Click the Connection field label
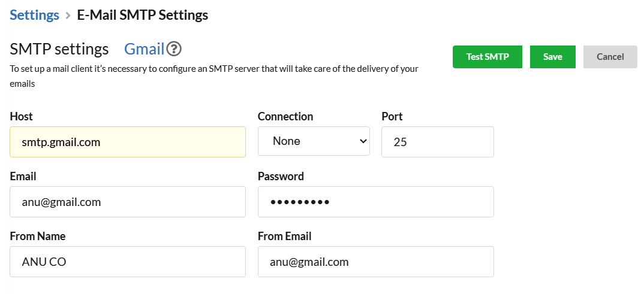 (285, 116)
